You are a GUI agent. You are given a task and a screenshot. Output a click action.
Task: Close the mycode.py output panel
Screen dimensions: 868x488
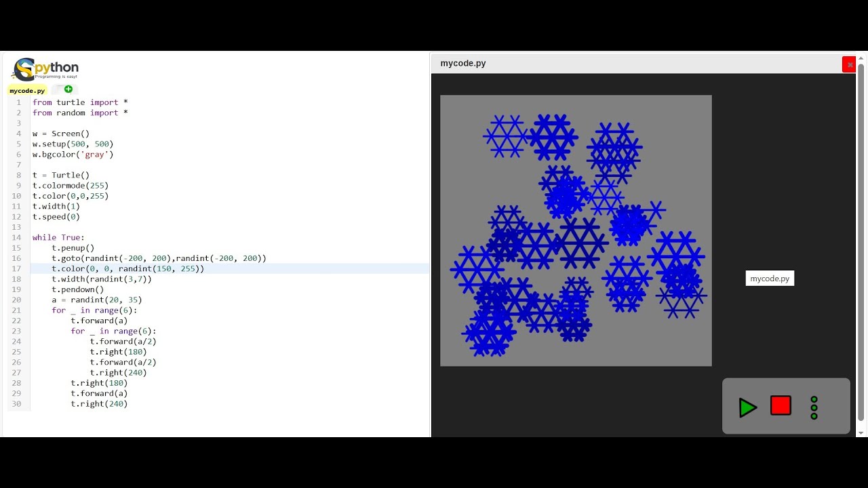[849, 64]
